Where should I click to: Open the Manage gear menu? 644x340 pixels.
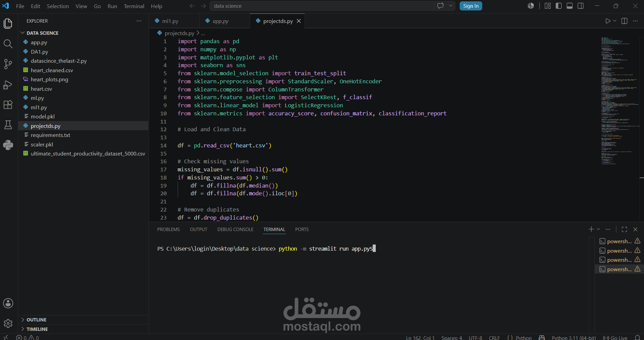8,323
